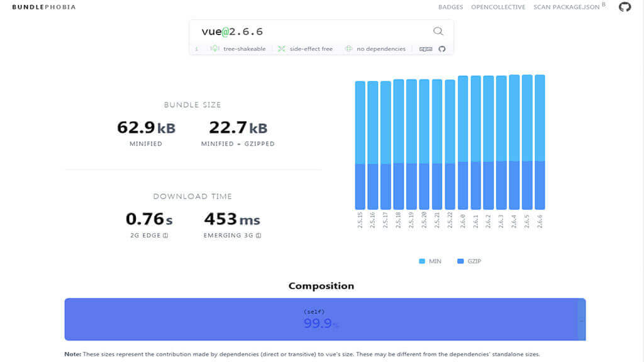The width and height of the screenshot is (644, 362).
Task: Select the 2.5.18 version bar
Action: point(399,145)
